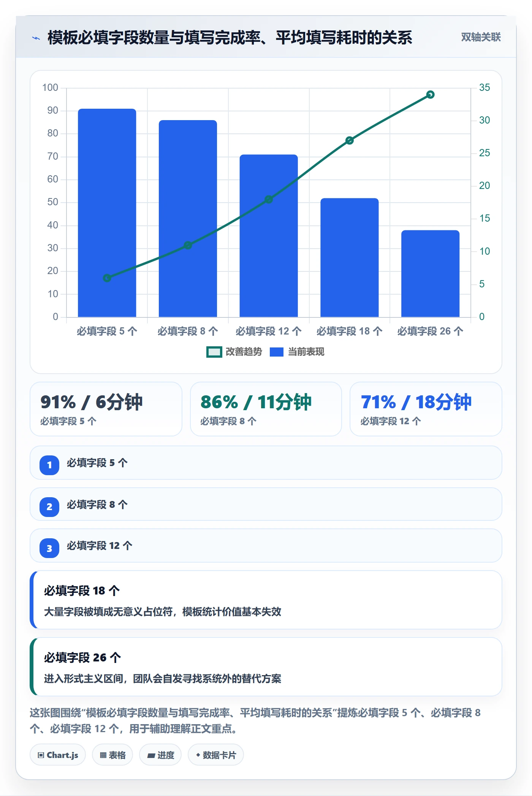Toggle the 当前表现 legend swatch

pyautogui.click(x=277, y=352)
